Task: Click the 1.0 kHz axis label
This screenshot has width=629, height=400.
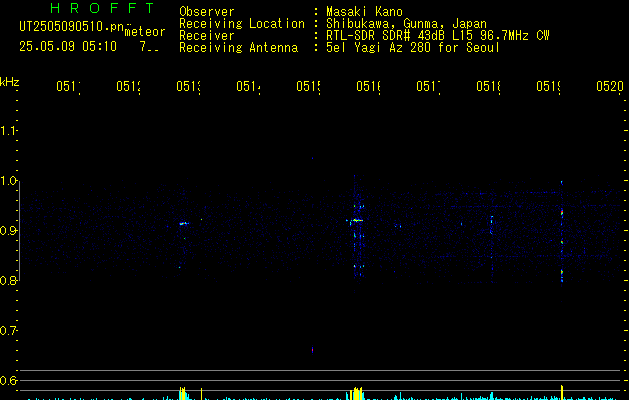Action: point(8,181)
